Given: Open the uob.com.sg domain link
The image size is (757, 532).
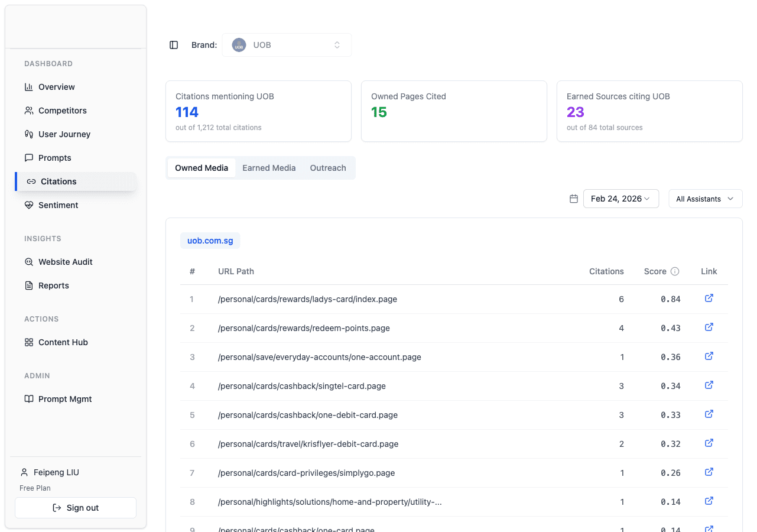Looking at the screenshot, I should 210,241.
